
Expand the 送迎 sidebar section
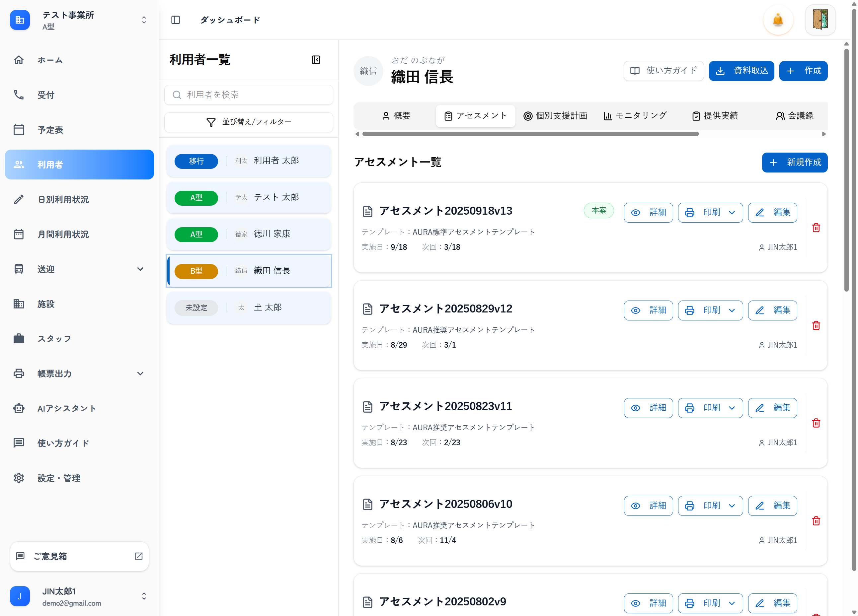click(x=140, y=269)
